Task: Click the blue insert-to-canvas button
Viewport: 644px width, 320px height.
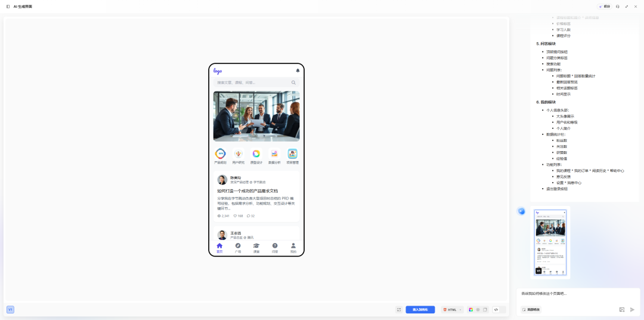Action: (x=420, y=310)
